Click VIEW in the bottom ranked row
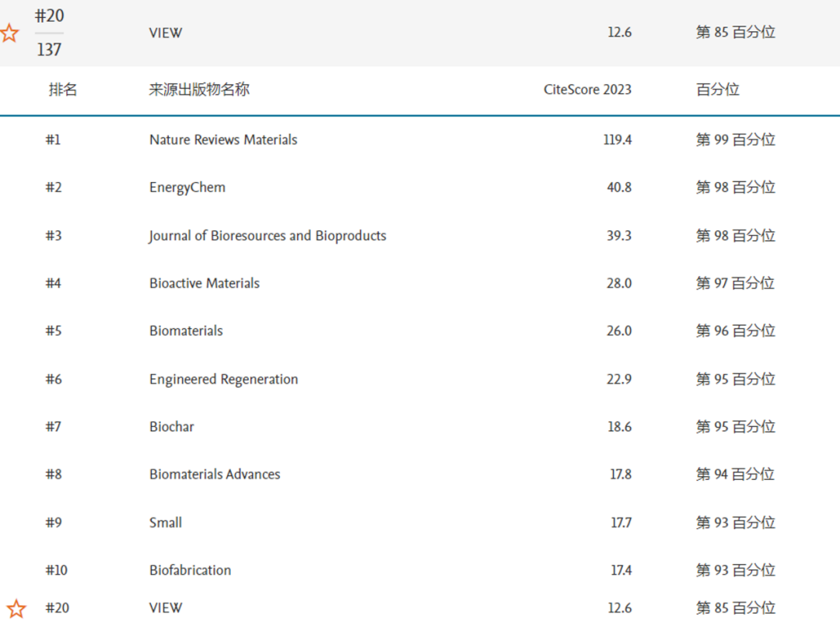Screen dimensions: 840x627 pos(166,608)
